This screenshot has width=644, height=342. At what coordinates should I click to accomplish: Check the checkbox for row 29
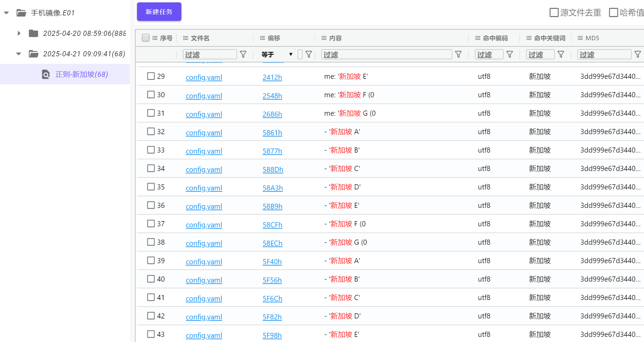click(x=151, y=76)
